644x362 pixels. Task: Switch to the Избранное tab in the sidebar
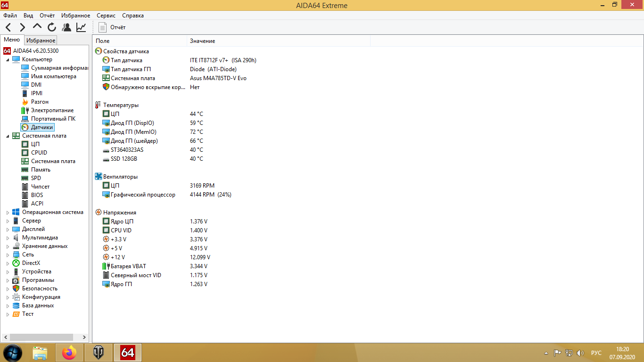coord(41,41)
